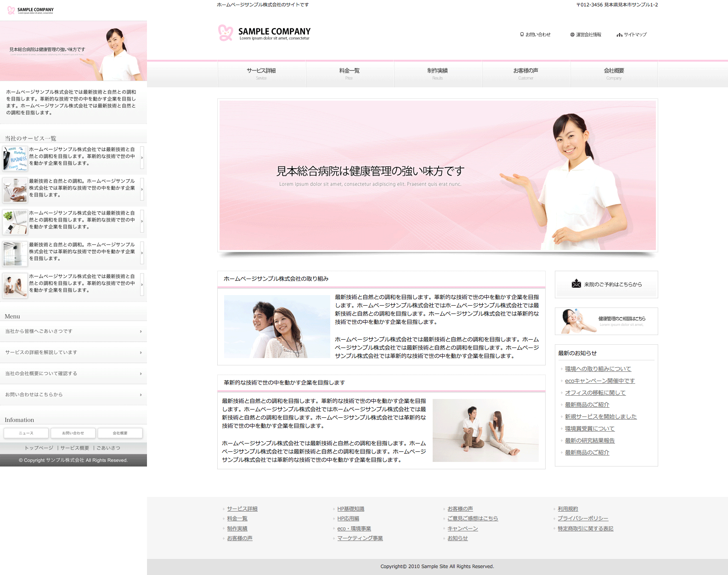Select 料金一覧 in the main navigation
Image resolution: width=728 pixels, height=575 pixels.
349,74
